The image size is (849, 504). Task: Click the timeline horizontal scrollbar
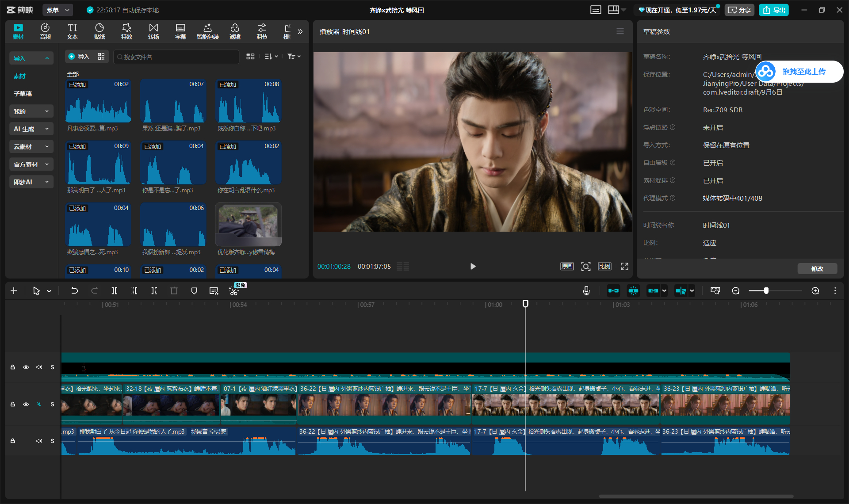point(696,496)
